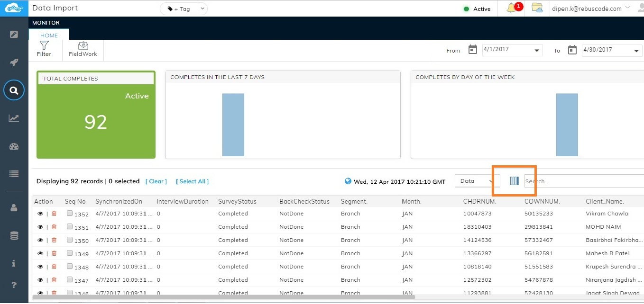Open the rocket icon in the sidebar
The height and width of the screenshot is (304, 644).
coord(14,63)
